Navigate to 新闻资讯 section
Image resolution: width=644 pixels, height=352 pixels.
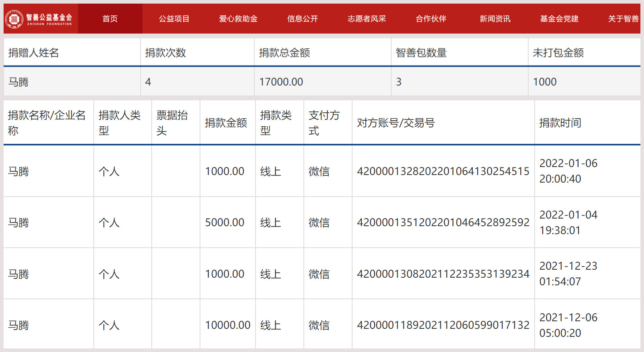495,19
